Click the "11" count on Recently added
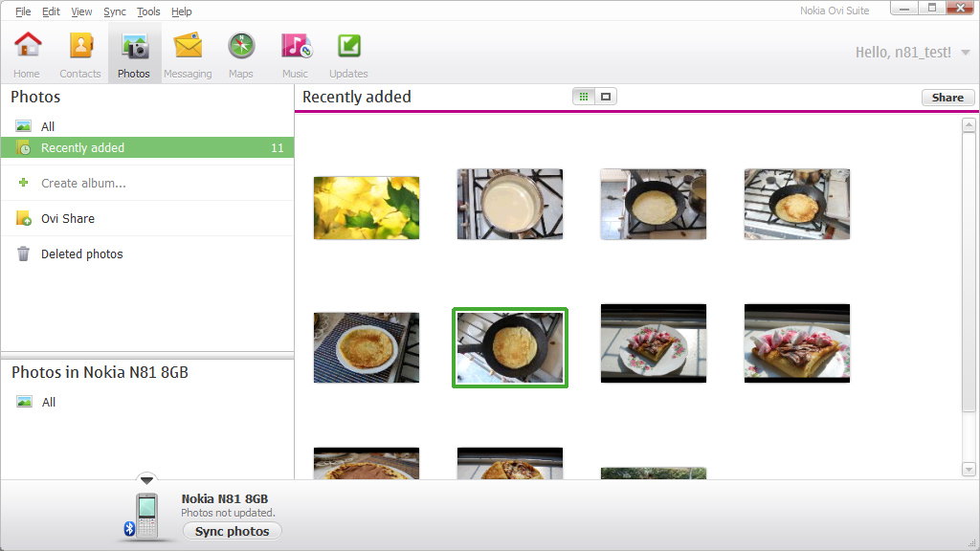The height and width of the screenshot is (551, 980). (x=277, y=148)
